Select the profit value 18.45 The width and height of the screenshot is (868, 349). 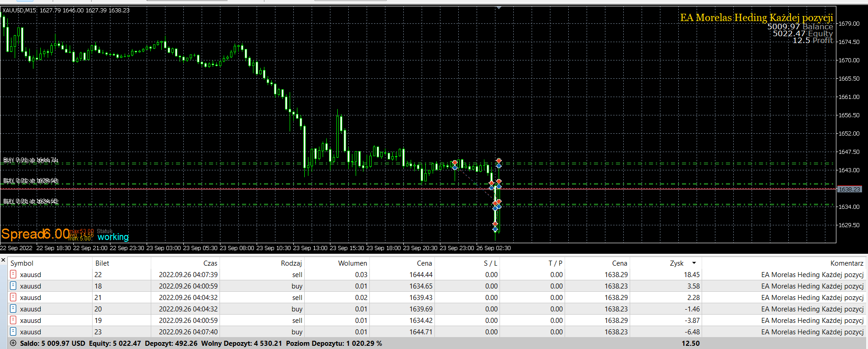coord(692,274)
